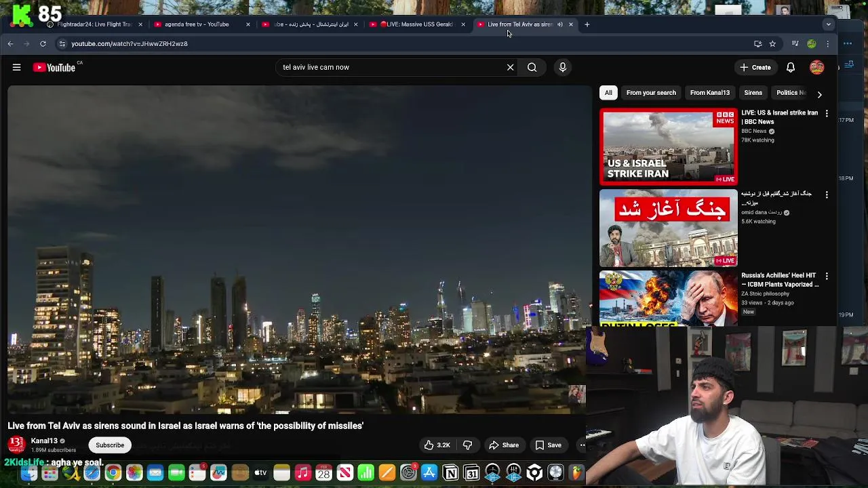Bookmark this page with the star
The height and width of the screenshot is (488, 868).
click(772, 43)
